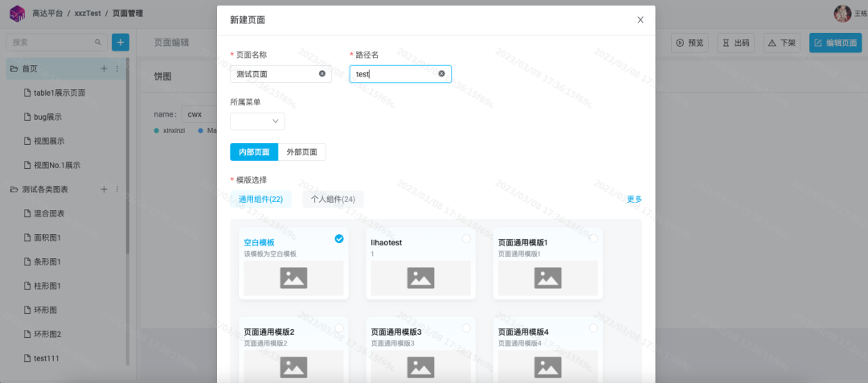Click the image placeholder of 页面通用模版1
Image resolution: width=868 pixels, height=383 pixels.
[547, 278]
